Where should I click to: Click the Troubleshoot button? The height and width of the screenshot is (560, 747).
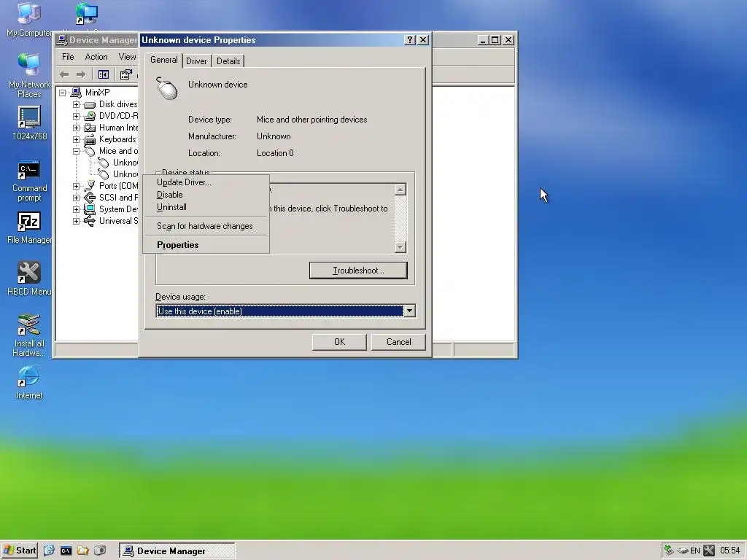tap(358, 271)
